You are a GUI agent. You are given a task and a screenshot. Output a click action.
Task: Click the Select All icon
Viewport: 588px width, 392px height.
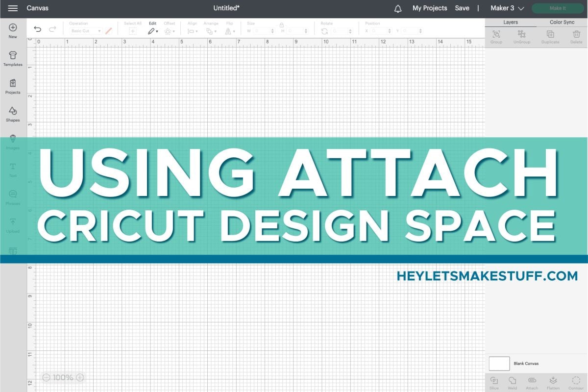click(132, 31)
